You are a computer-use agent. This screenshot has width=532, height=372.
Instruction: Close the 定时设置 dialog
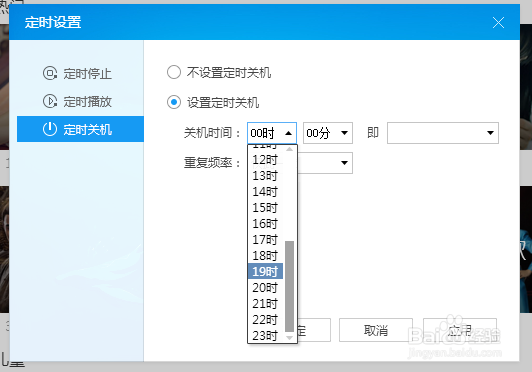tap(498, 23)
